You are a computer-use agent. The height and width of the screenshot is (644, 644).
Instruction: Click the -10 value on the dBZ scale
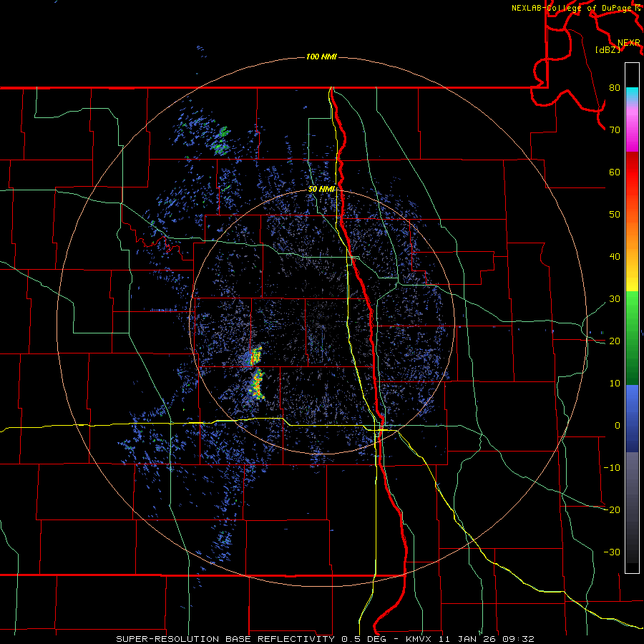click(612, 468)
